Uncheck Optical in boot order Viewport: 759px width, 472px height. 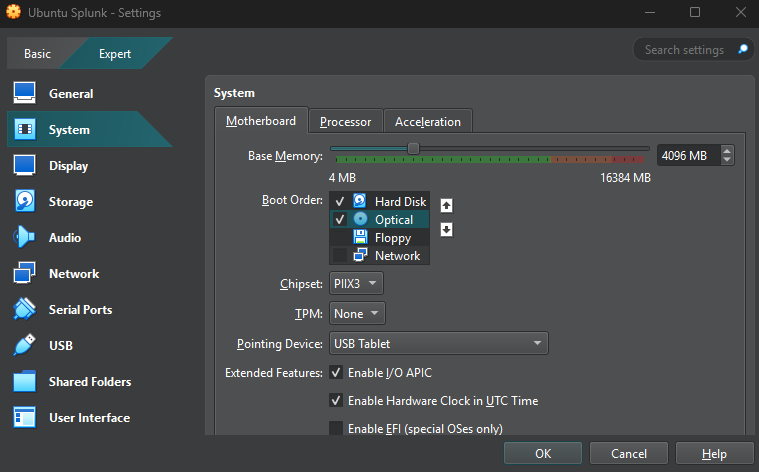click(x=340, y=219)
